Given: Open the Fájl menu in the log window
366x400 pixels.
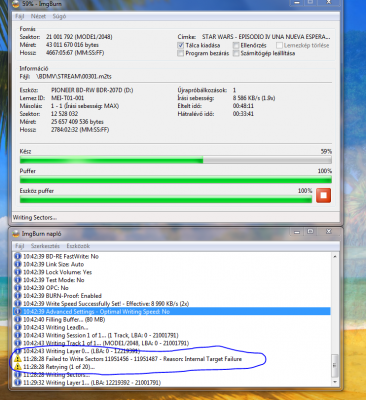Looking at the screenshot, I should pos(20,246).
